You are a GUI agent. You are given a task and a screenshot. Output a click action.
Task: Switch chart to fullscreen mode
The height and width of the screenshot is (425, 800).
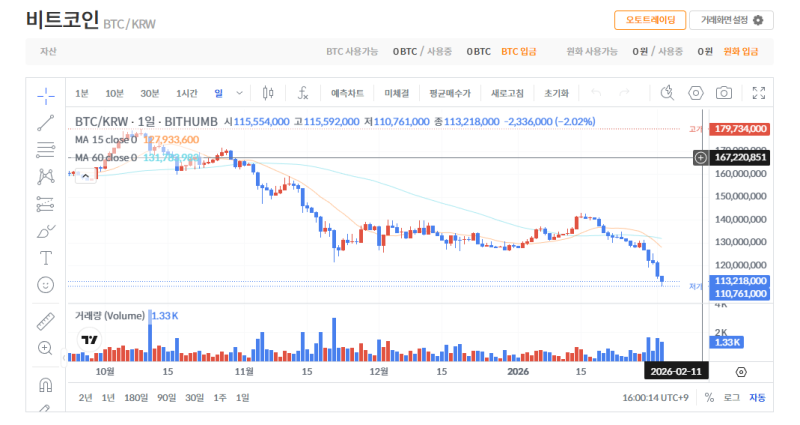(x=759, y=93)
